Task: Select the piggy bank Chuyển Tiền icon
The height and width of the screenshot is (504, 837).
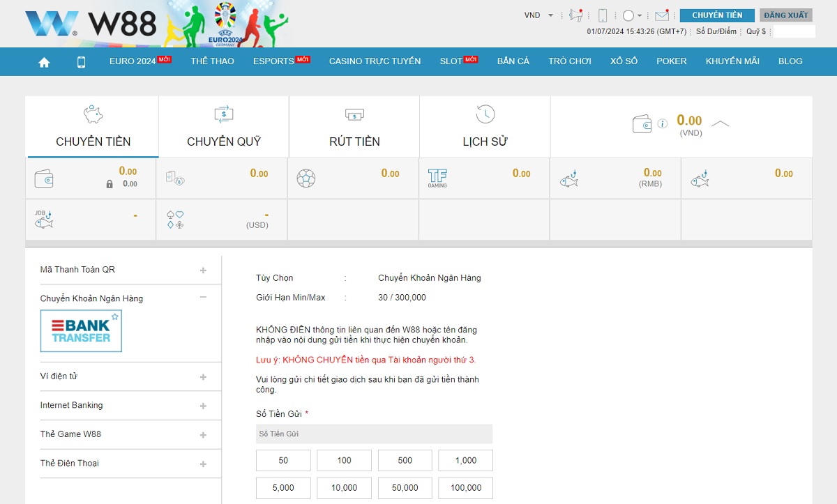Action: (x=92, y=114)
